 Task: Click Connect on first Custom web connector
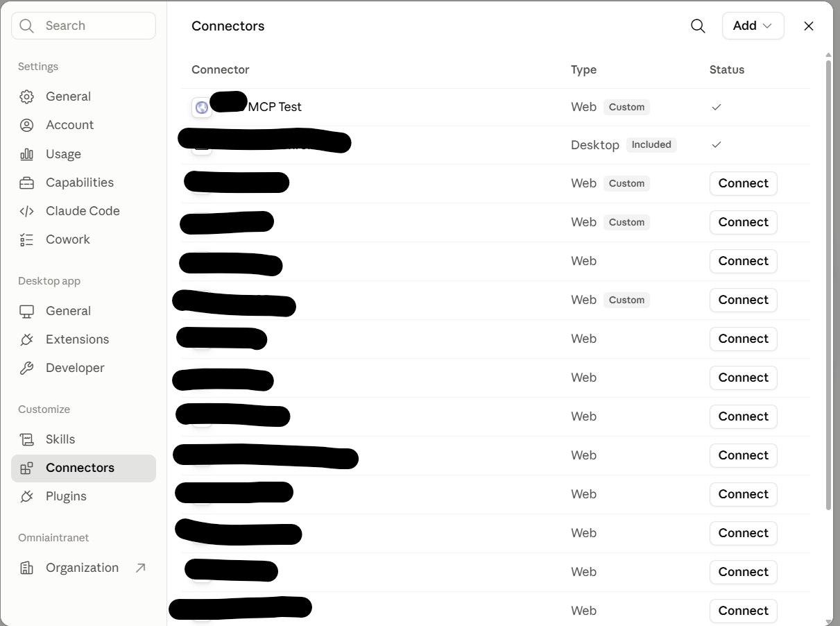click(x=743, y=183)
